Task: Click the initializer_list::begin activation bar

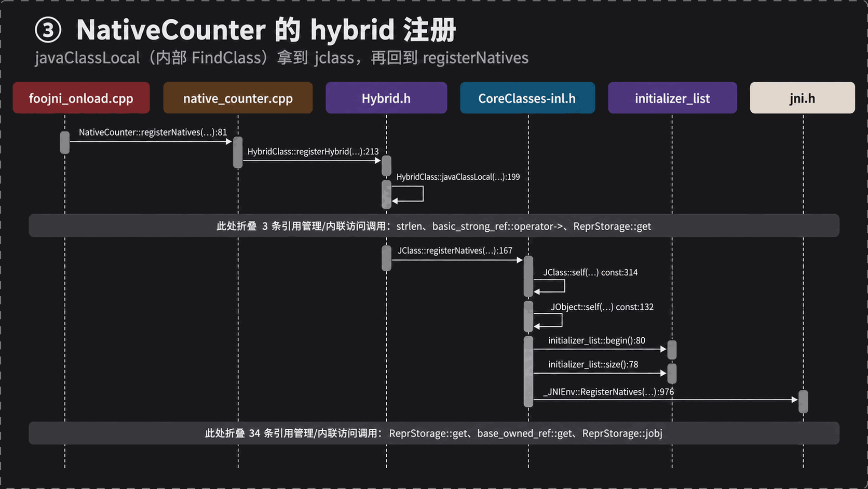Action: click(672, 350)
